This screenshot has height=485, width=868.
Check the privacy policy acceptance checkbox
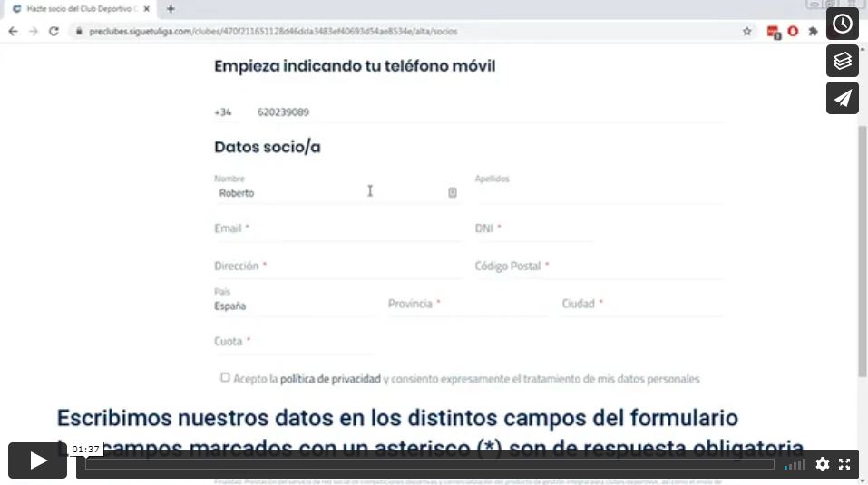point(225,378)
